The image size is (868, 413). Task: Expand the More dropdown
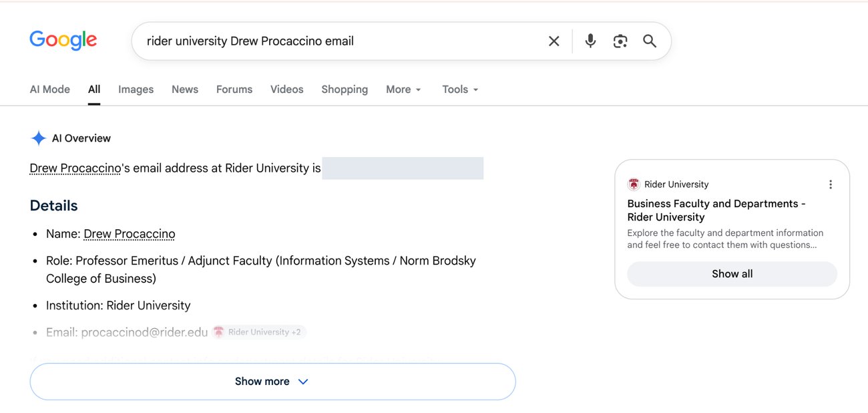[403, 90]
